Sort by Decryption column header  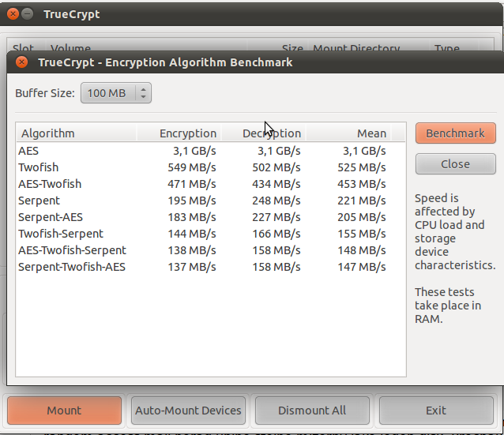pyautogui.click(x=264, y=133)
